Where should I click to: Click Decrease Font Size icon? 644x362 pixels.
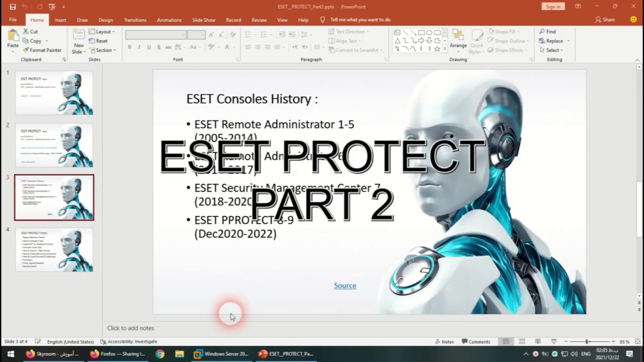pos(221,35)
